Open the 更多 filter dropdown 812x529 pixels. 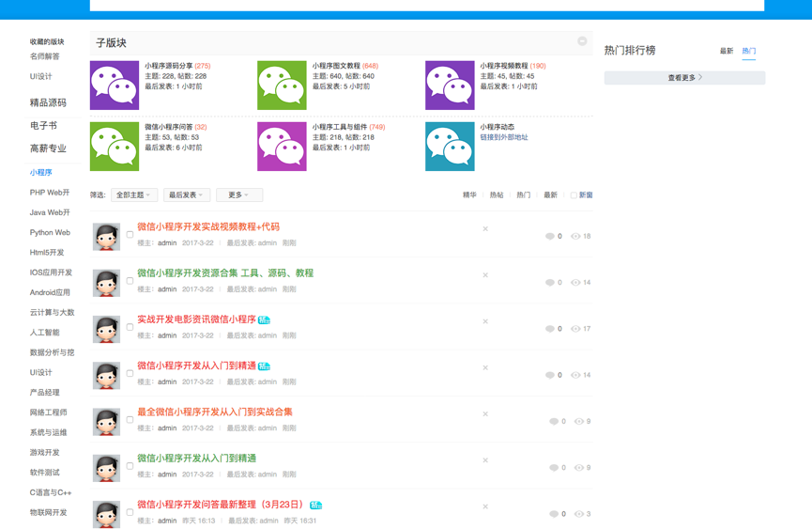coord(239,194)
